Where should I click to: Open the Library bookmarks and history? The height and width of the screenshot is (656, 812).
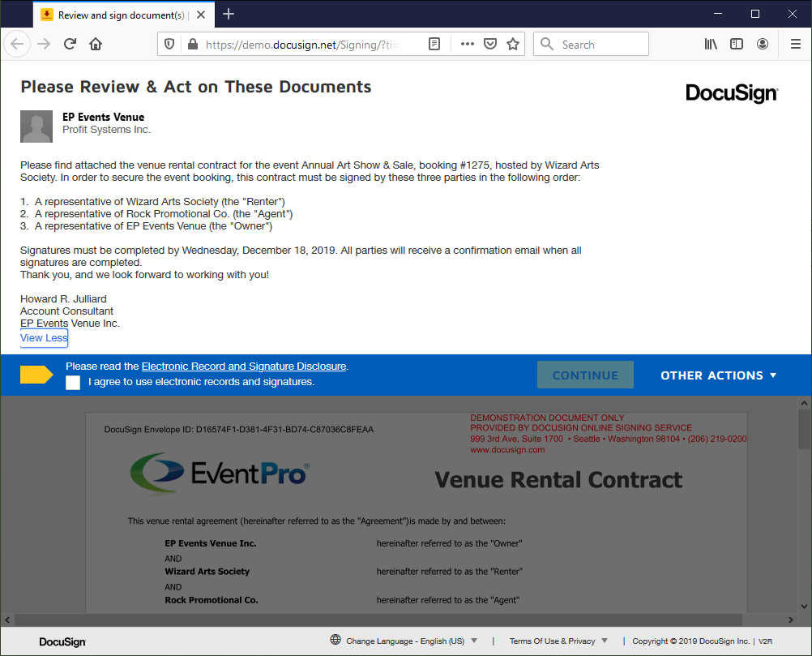[x=711, y=44]
